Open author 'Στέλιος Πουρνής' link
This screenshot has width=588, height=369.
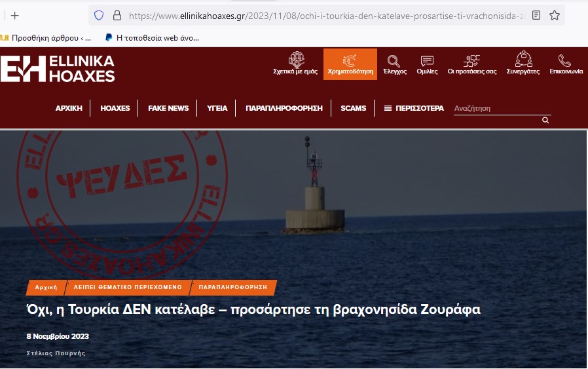(x=56, y=353)
